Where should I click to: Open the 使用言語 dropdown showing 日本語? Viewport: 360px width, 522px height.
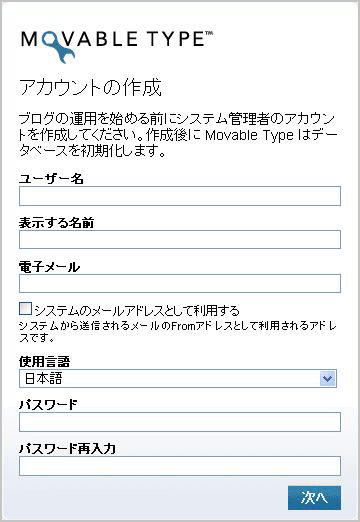click(x=178, y=378)
